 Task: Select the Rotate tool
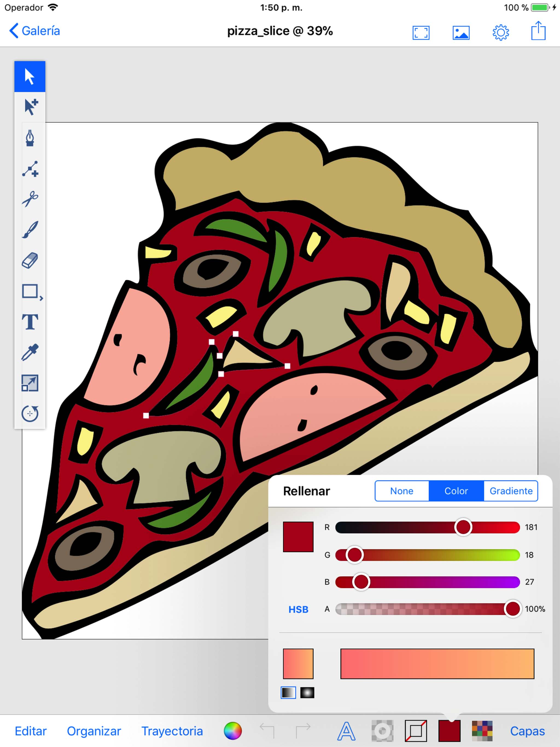click(x=30, y=413)
